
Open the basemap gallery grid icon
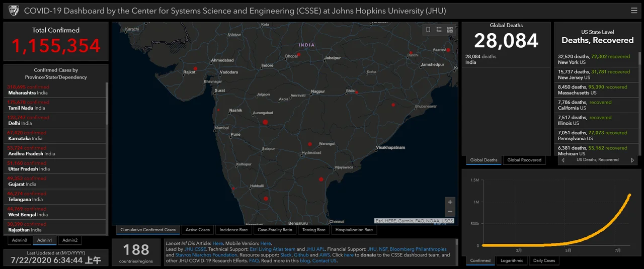click(x=450, y=30)
